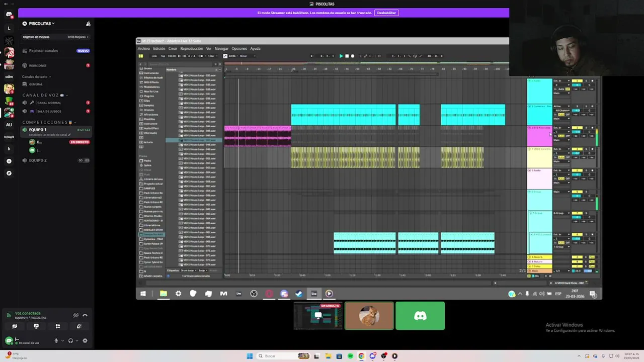
Task: Click Deshabilitar in the Streamer mode banner
Action: (386, 13)
